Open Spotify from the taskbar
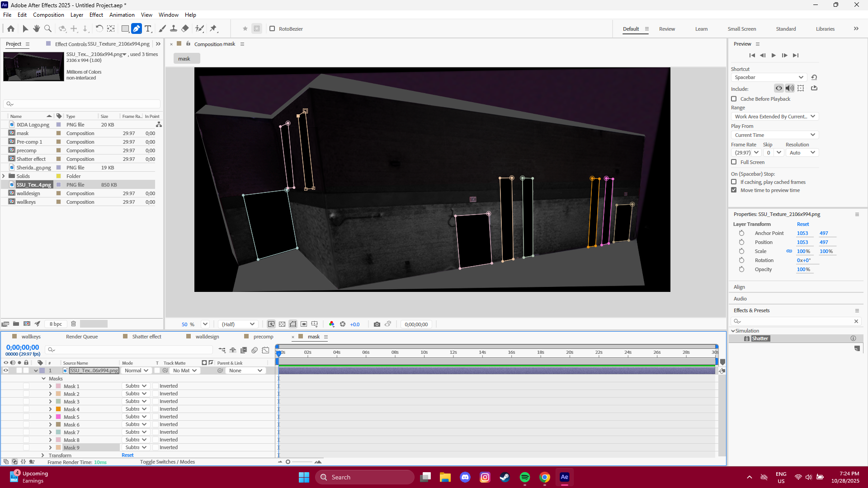The width and height of the screenshot is (868, 488). tap(525, 477)
